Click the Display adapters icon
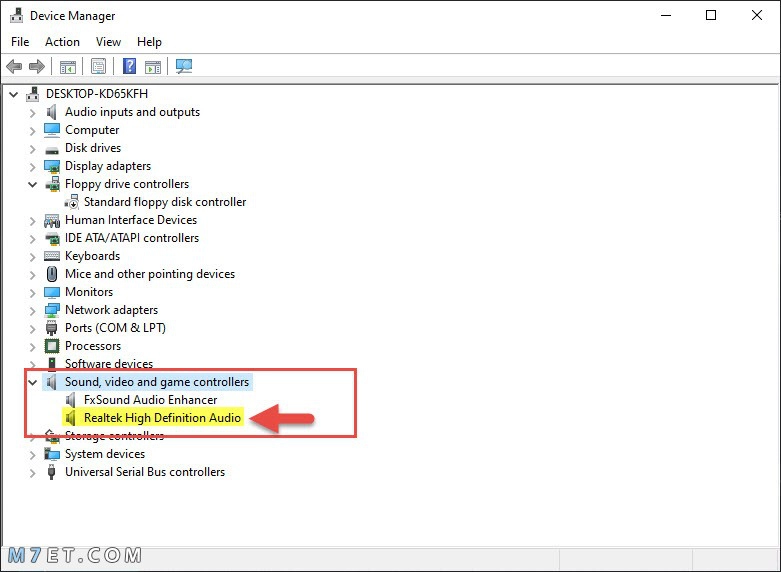Viewport: 781px width, 572px height. (x=52, y=166)
